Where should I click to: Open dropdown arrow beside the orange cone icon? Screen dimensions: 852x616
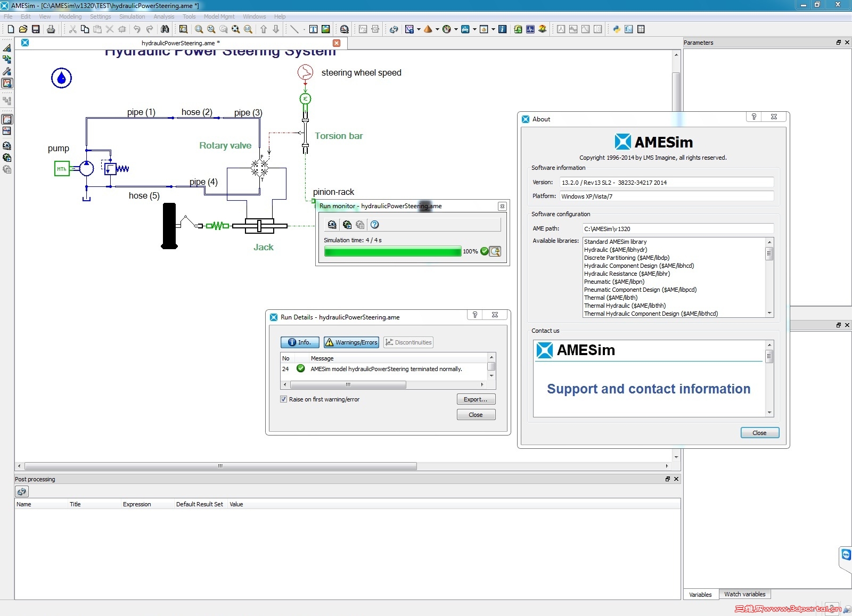437,29
